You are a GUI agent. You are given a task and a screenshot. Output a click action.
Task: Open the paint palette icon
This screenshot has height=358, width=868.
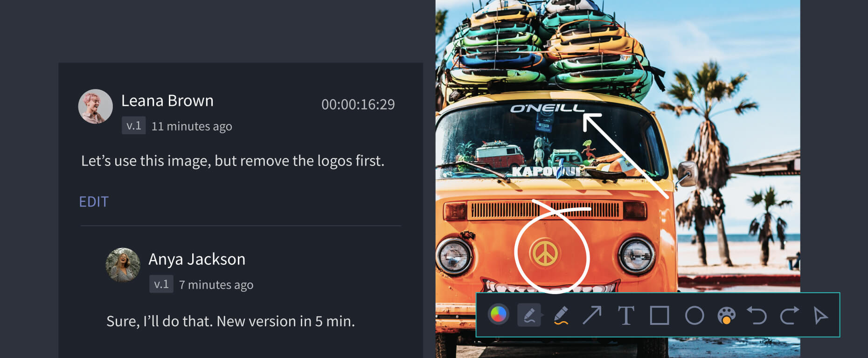point(727,316)
